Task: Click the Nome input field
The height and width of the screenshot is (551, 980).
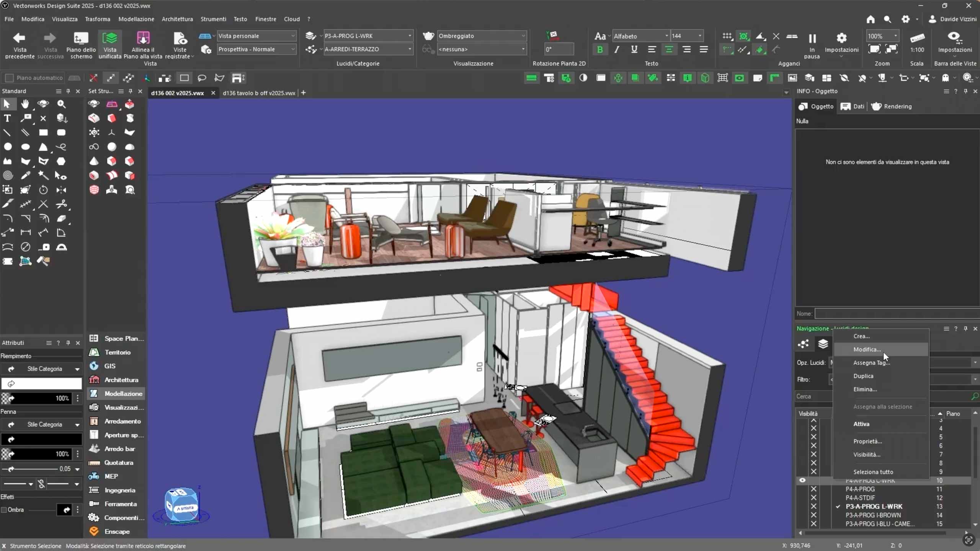Action: pyautogui.click(x=896, y=314)
